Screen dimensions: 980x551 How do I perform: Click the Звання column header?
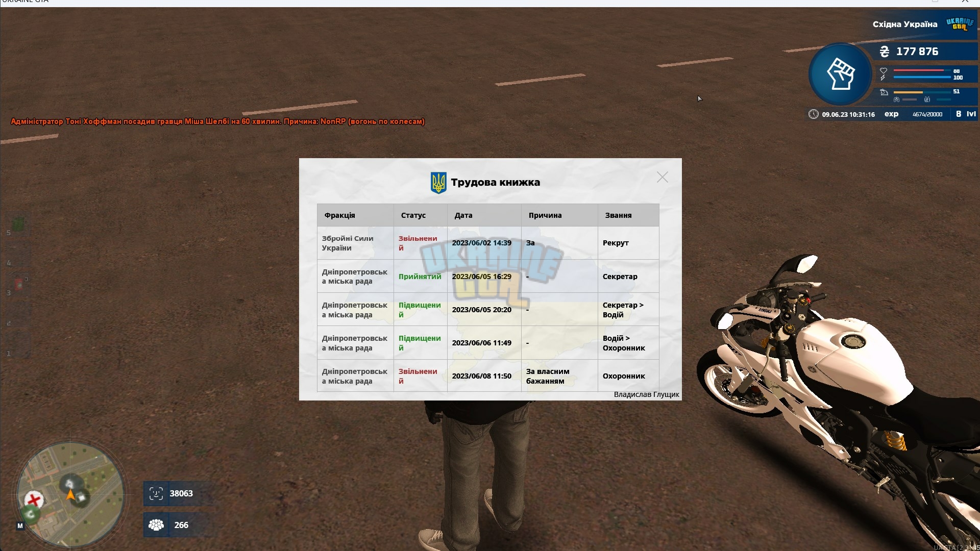click(628, 215)
